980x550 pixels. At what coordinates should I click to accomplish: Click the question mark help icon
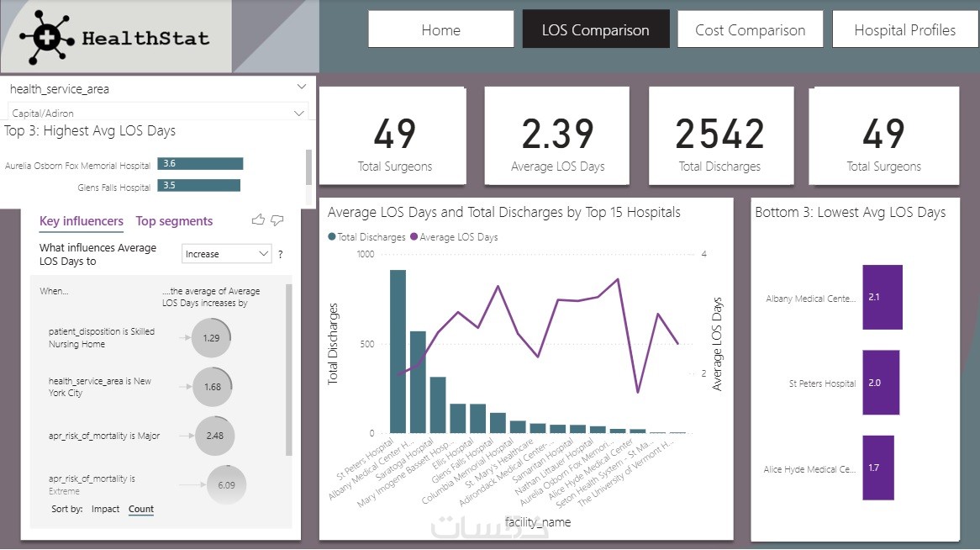click(x=281, y=254)
